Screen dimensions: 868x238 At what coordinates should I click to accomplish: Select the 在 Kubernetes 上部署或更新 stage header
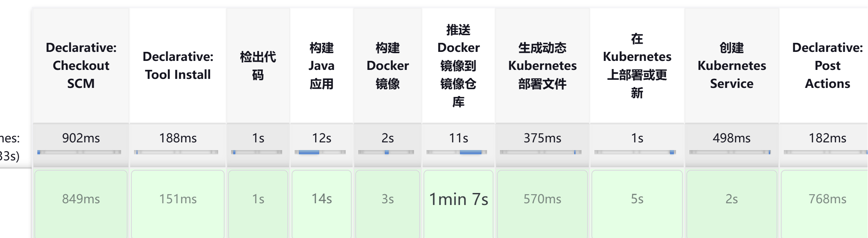637,66
